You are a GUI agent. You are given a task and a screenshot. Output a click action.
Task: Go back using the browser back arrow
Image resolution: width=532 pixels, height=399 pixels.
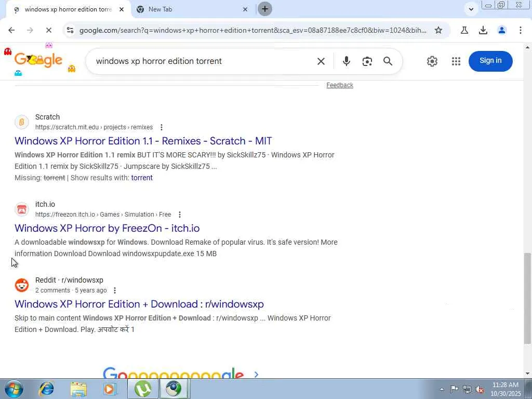pos(11,30)
